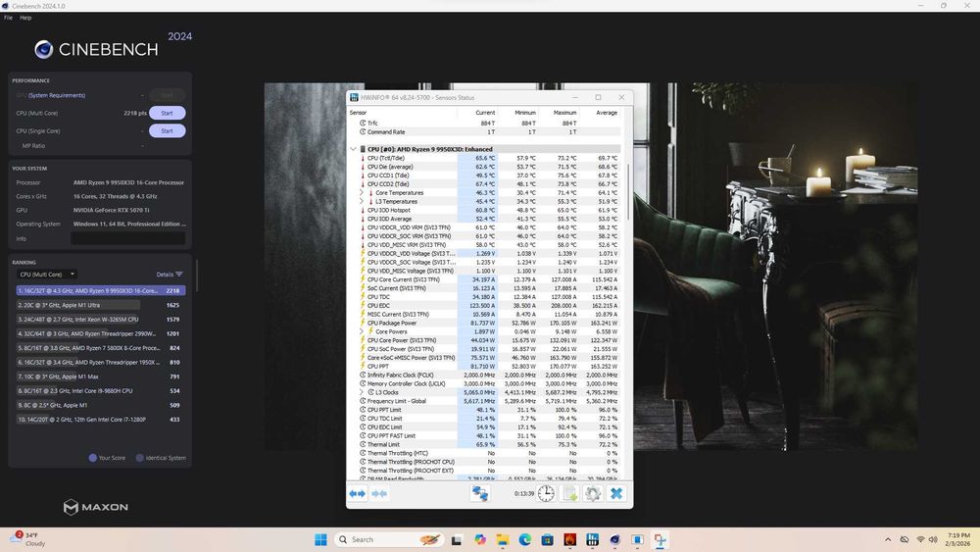This screenshot has width=980, height=552.
Task: Open Task View on the taskbar
Action: [x=457, y=539]
